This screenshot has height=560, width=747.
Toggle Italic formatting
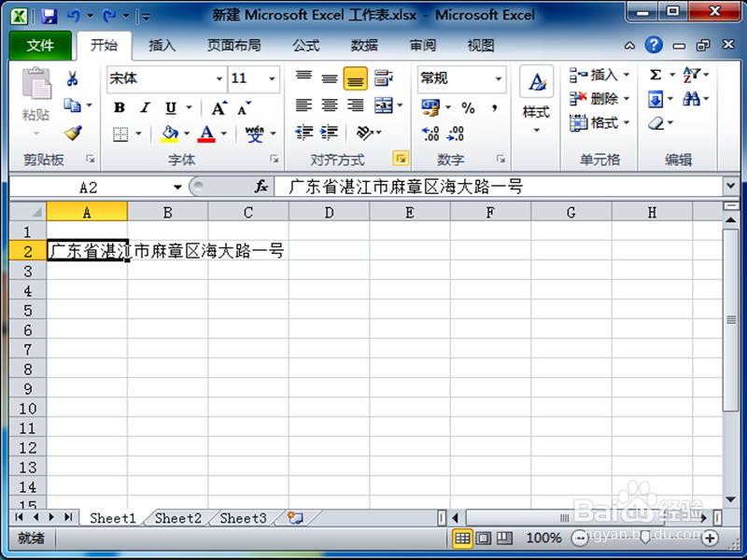pyautogui.click(x=146, y=108)
